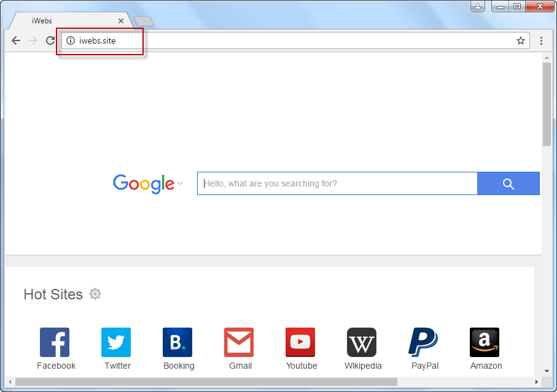Open the Amazon hot site icon
The width and height of the screenshot is (557, 392).
(x=485, y=342)
